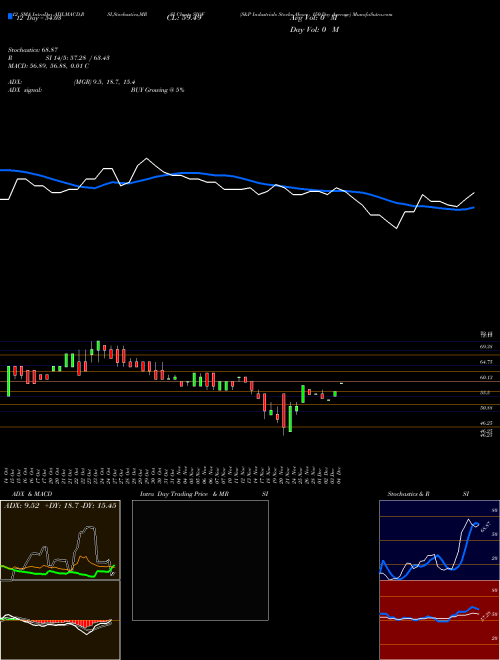
Task: Click the blue 12 Day SMA legend square
Action: [x=11, y=16]
